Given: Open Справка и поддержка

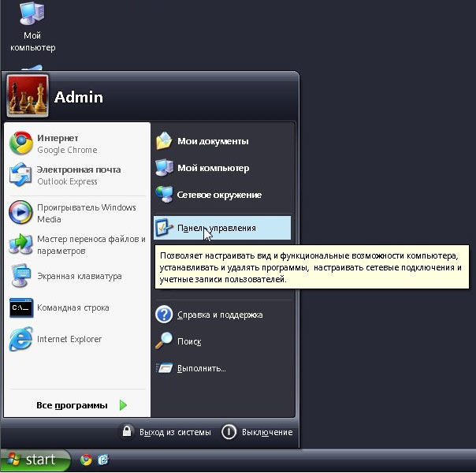Looking at the screenshot, I should [x=220, y=315].
